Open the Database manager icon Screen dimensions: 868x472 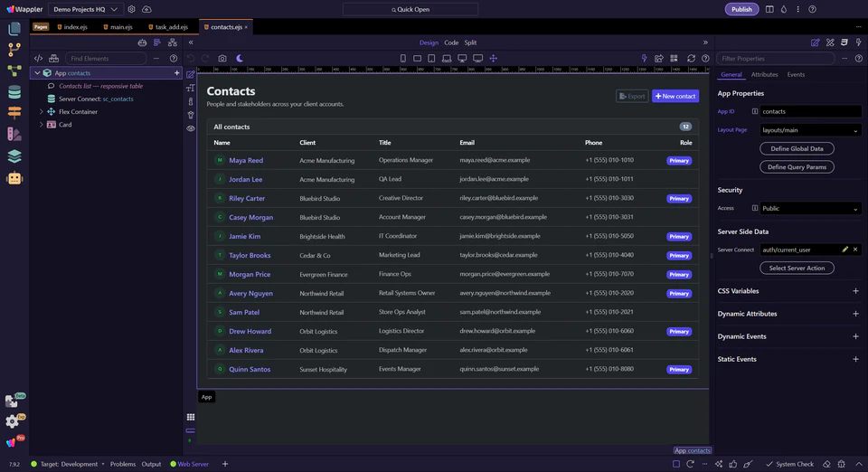[x=14, y=92]
